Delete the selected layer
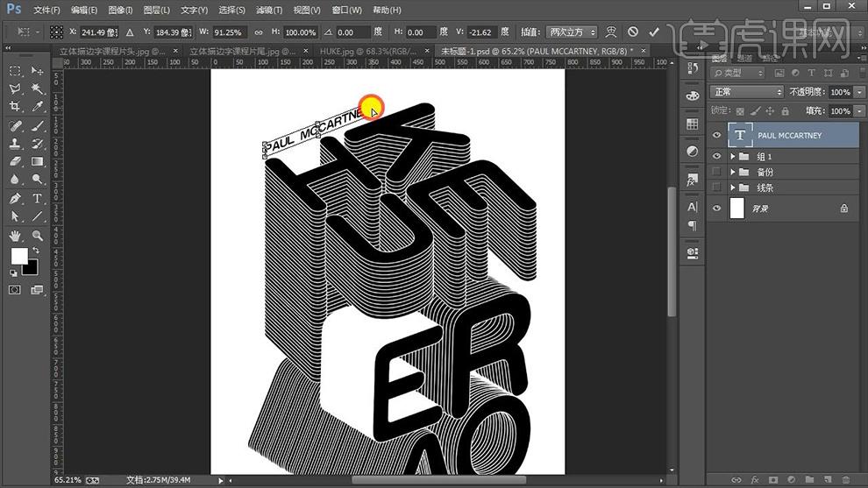The width and height of the screenshot is (868, 488). tap(846, 480)
